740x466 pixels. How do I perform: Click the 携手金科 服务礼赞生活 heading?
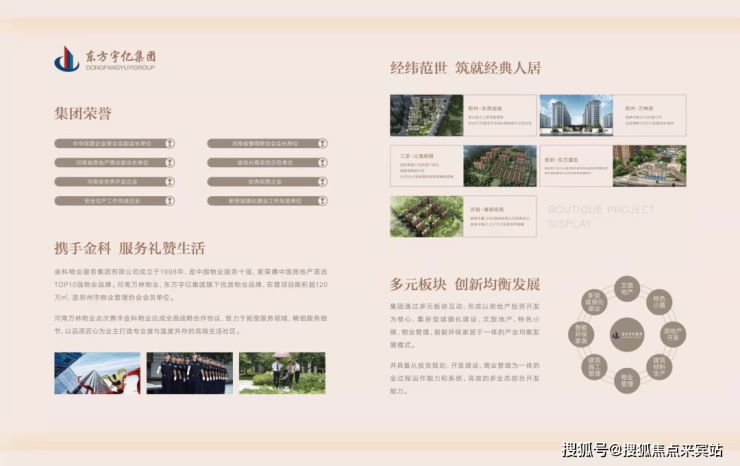(129, 248)
